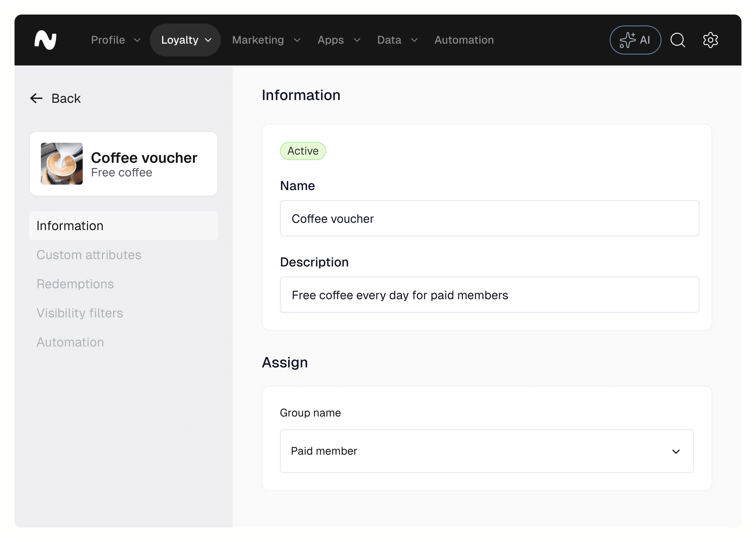
Task: Open Visibility filters in sidebar
Action: click(80, 313)
